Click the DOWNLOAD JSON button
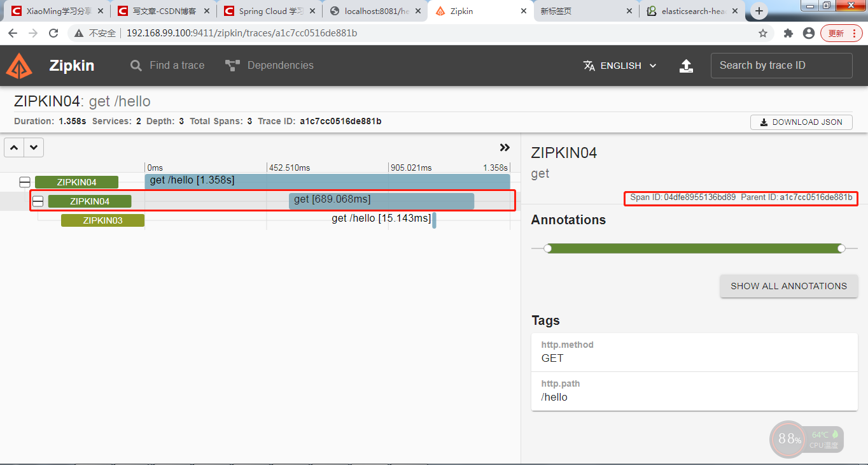868x465 pixels. point(802,122)
